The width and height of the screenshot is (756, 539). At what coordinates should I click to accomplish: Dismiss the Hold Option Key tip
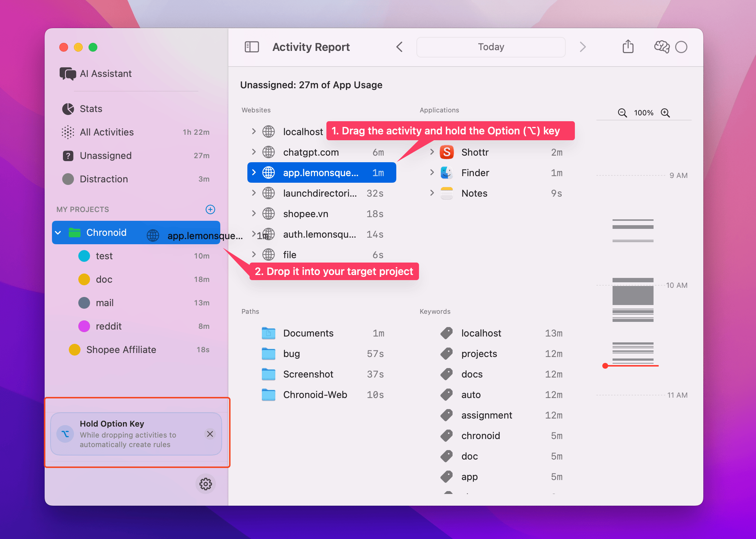210,434
